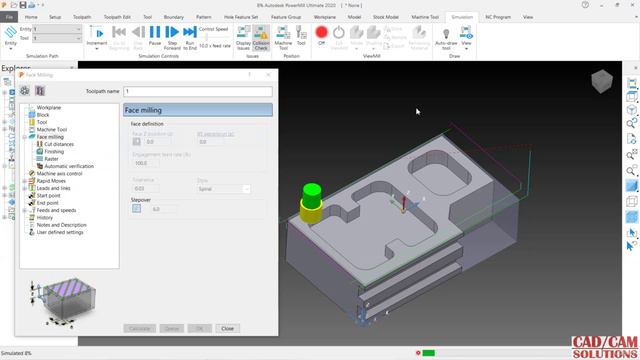Image resolution: width=640 pixels, height=360 pixels.
Task: Select Machine Tool in the strategy tree
Action: (x=51, y=129)
